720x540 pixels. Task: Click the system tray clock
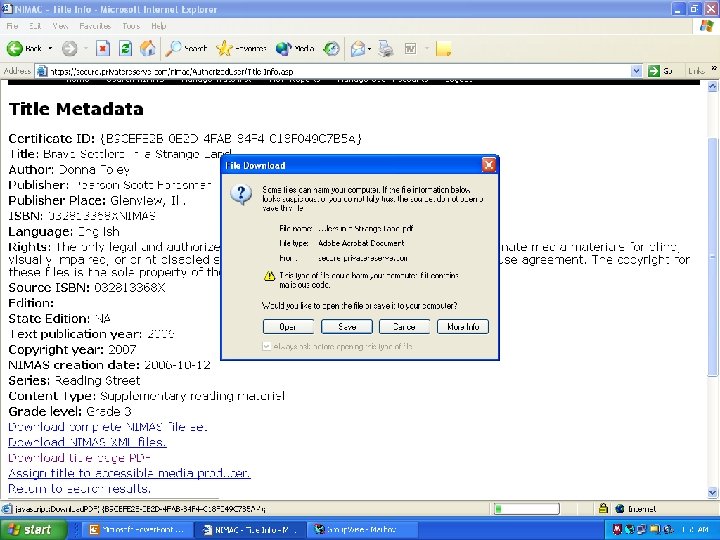(x=695, y=529)
